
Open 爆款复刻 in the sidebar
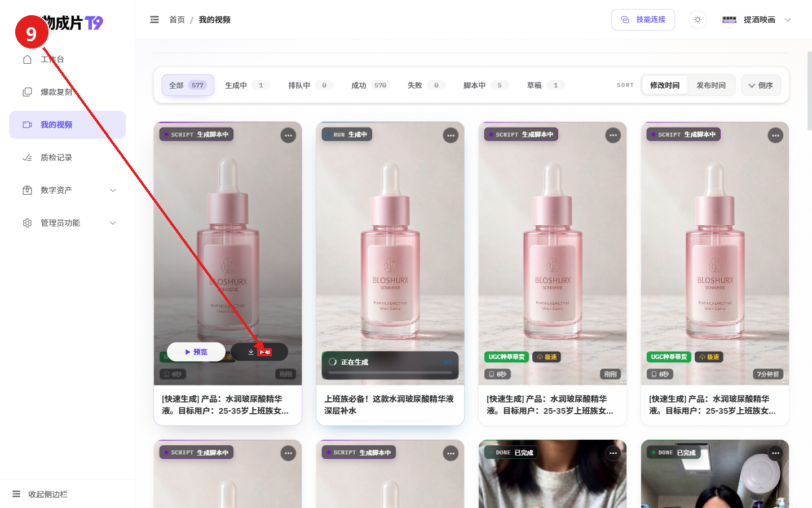67,92
